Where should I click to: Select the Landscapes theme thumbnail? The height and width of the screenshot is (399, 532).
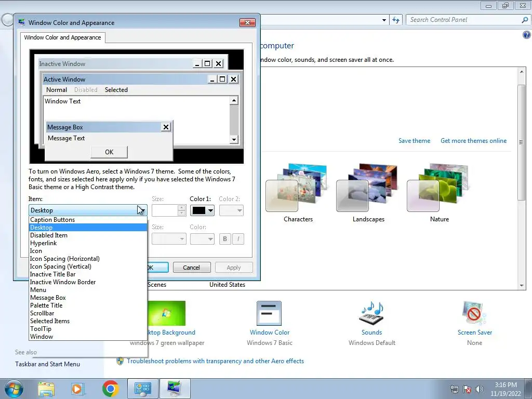(367, 187)
